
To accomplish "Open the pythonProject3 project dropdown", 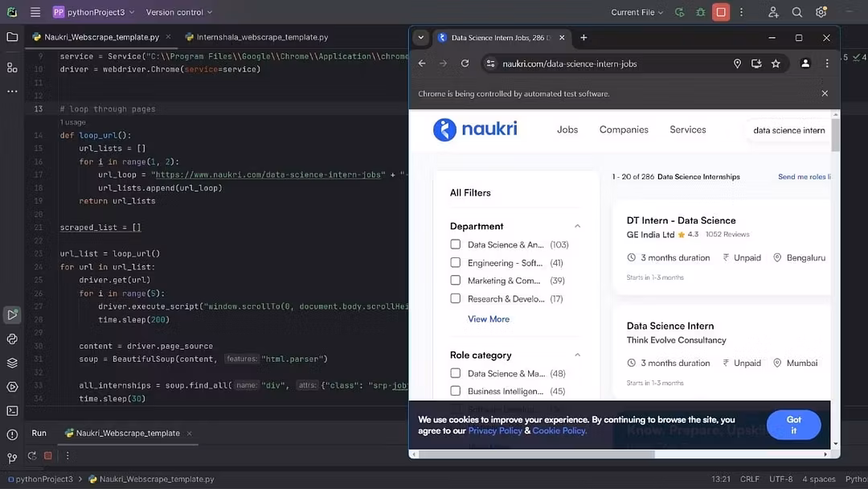I will [x=93, y=12].
